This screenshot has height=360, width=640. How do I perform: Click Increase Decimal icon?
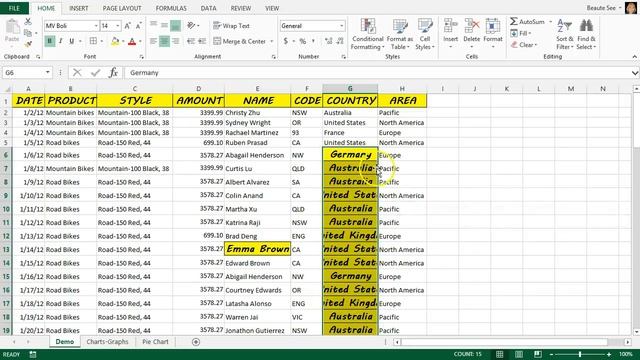329,41
